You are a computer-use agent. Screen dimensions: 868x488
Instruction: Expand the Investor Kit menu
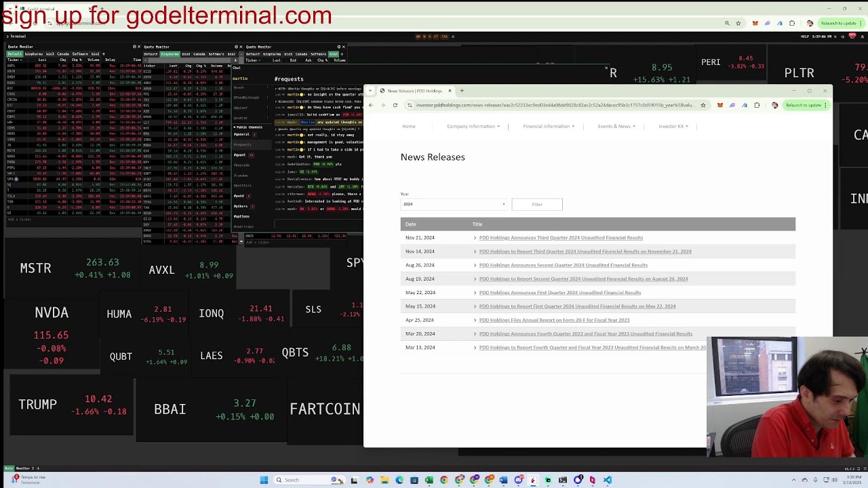(x=673, y=126)
